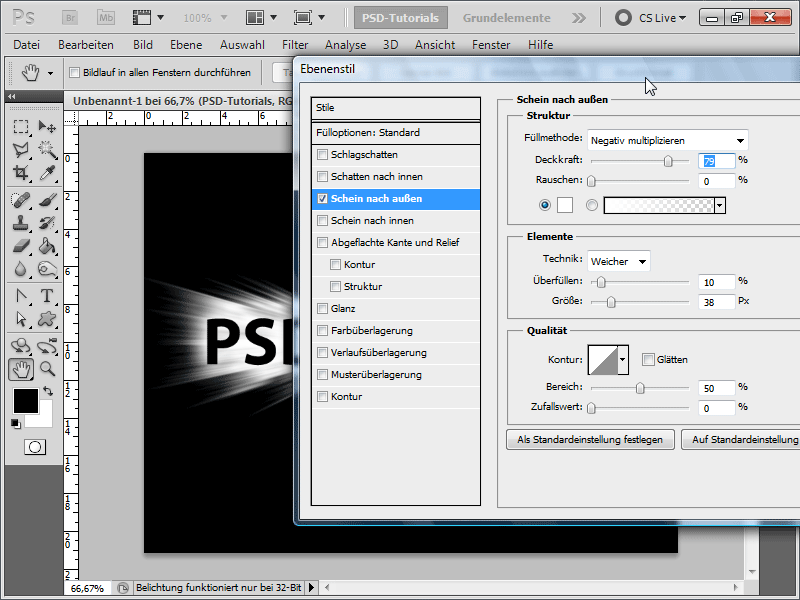Click Auf Standardeinstellung reset button
Screen dimensions: 800x600
[741, 440]
